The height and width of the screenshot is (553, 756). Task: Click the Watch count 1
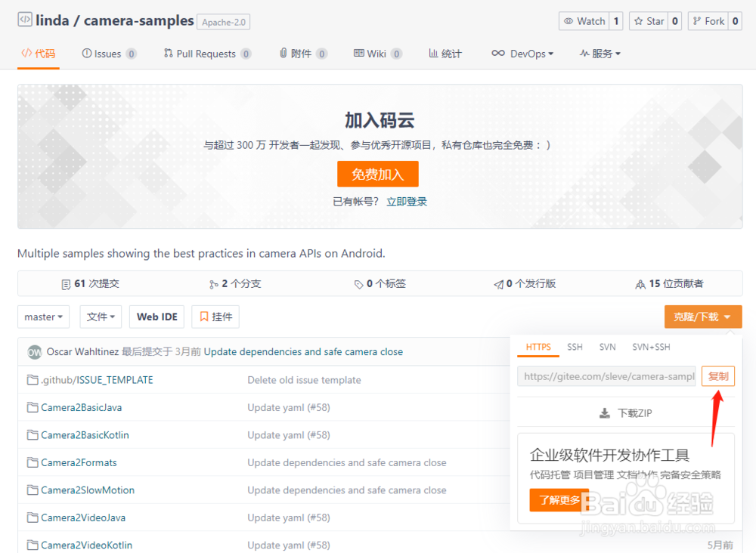coord(616,21)
